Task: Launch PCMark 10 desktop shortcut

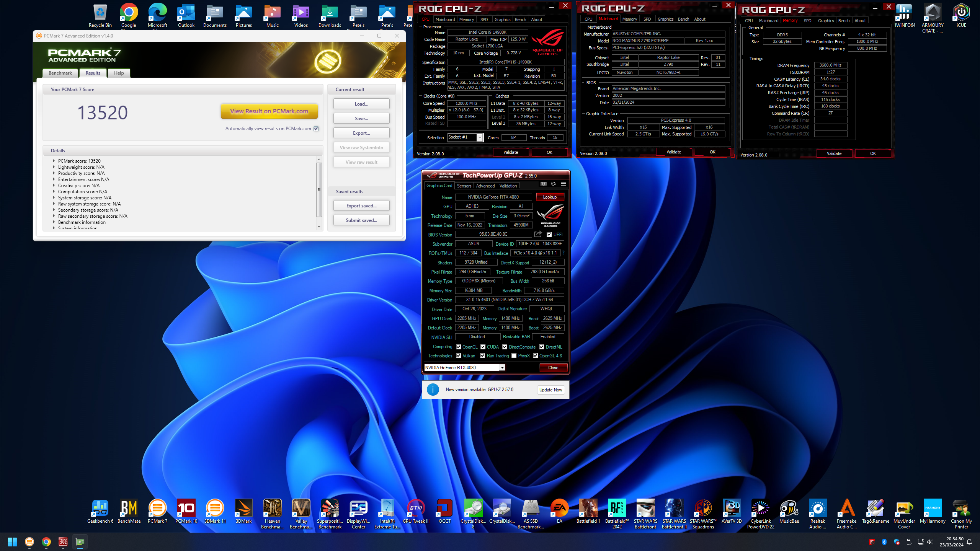Action: (186, 512)
